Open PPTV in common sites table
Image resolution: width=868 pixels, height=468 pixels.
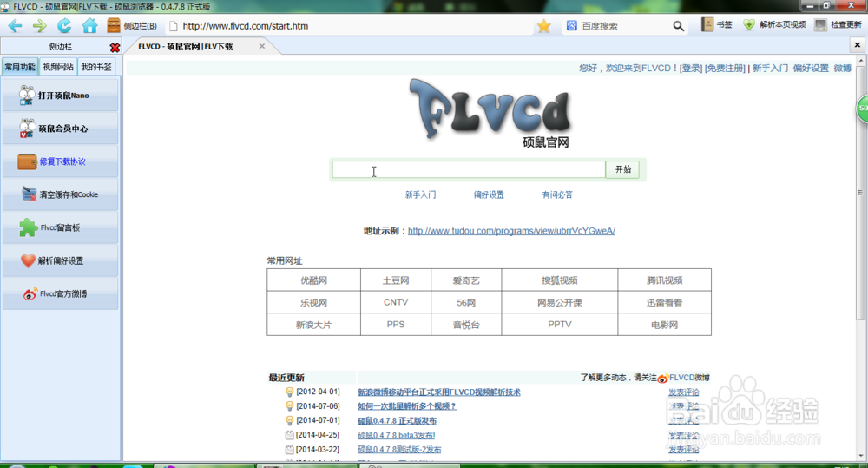[x=560, y=325]
